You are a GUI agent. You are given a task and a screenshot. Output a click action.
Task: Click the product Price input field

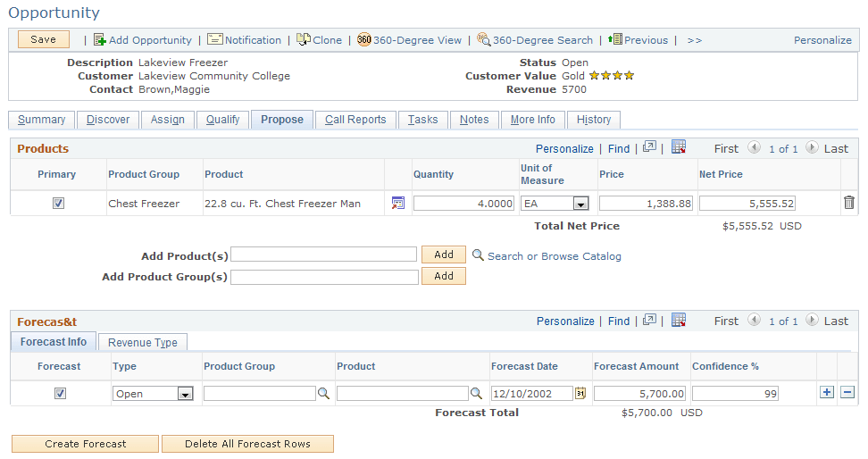pyautogui.click(x=646, y=204)
